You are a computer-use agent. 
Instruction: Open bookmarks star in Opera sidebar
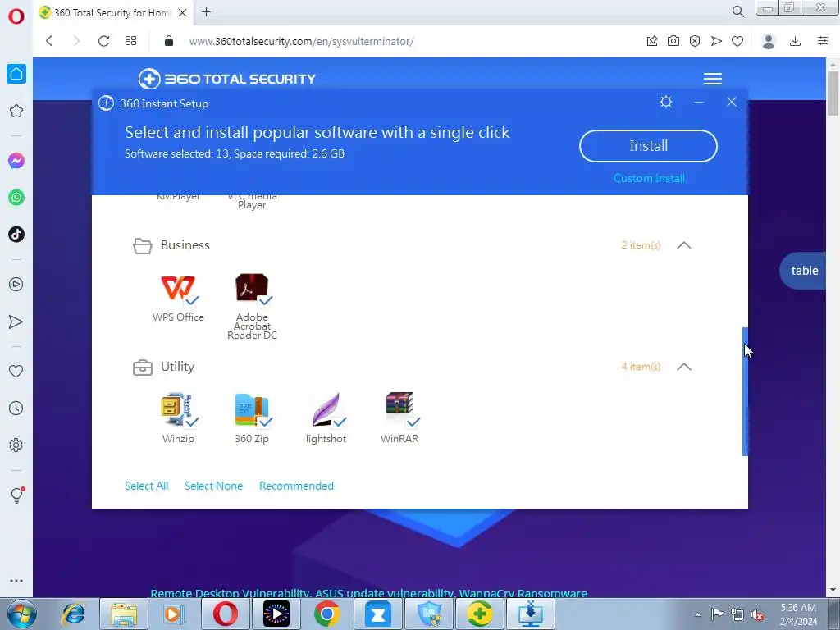point(16,111)
